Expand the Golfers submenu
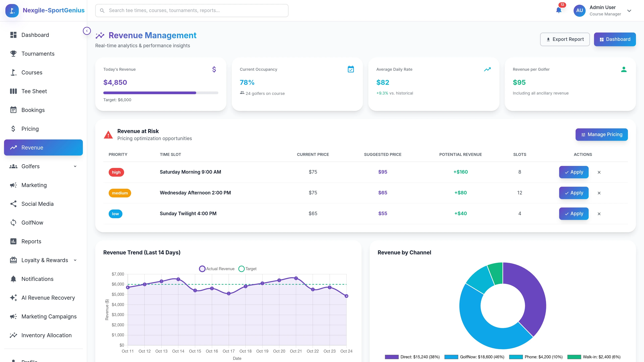 click(x=75, y=166)
